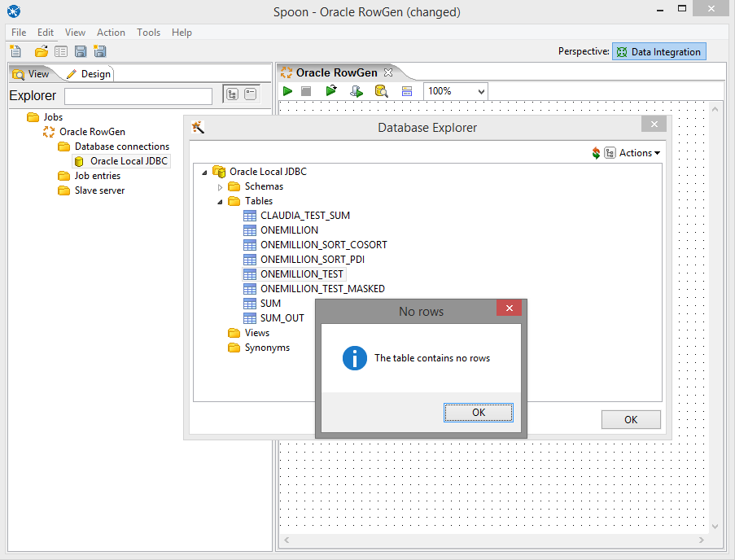Viewport: 735px width, 560px height.
Task: Select the Job entries folder
Action: pos(89,176)
